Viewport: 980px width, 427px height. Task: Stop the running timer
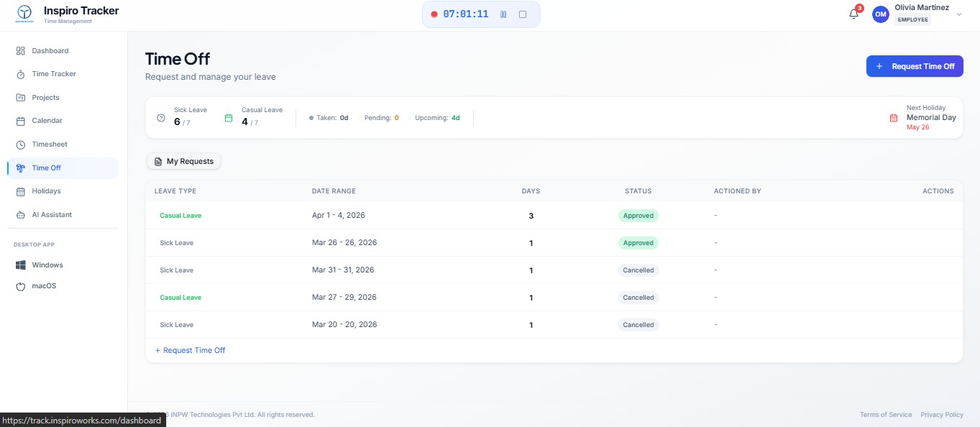523,14
